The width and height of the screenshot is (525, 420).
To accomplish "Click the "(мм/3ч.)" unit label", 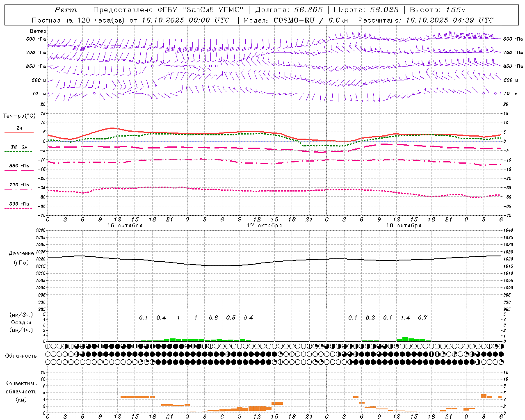I will (x=21, y=315).
